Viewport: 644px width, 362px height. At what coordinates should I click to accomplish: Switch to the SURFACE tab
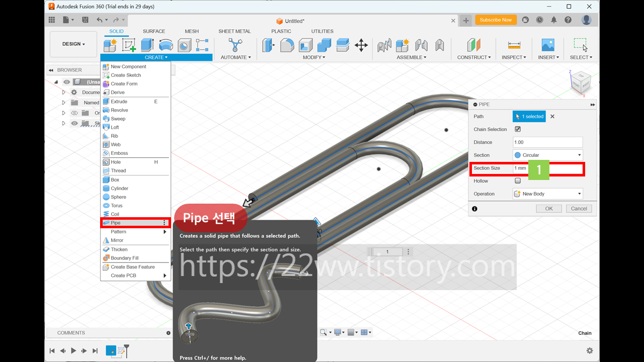[x=154, y=31]
